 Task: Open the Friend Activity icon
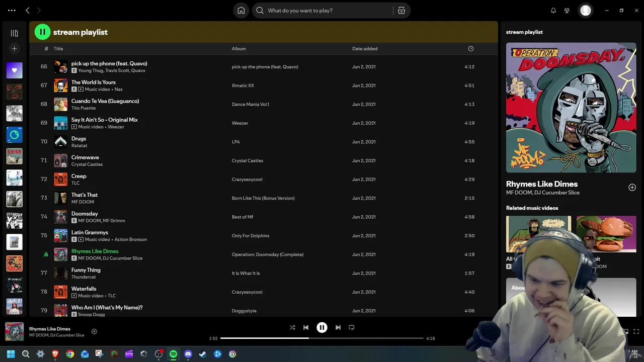pos(567,11)
